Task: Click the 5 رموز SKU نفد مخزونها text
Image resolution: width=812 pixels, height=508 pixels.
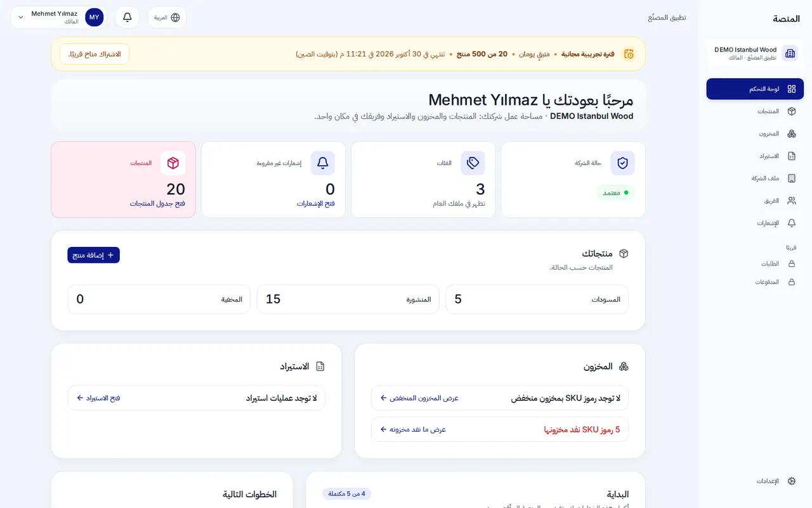Action: 582,429
